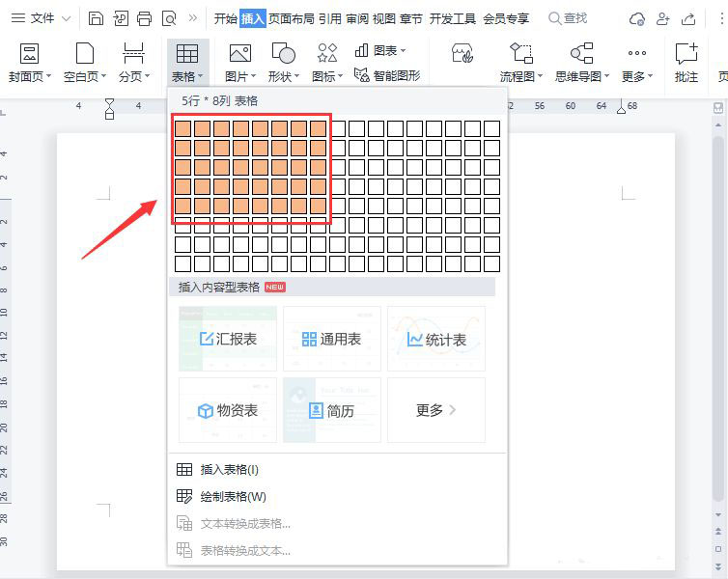
Task: Click the more options vertical dots
Action: (x=721, y=19)
